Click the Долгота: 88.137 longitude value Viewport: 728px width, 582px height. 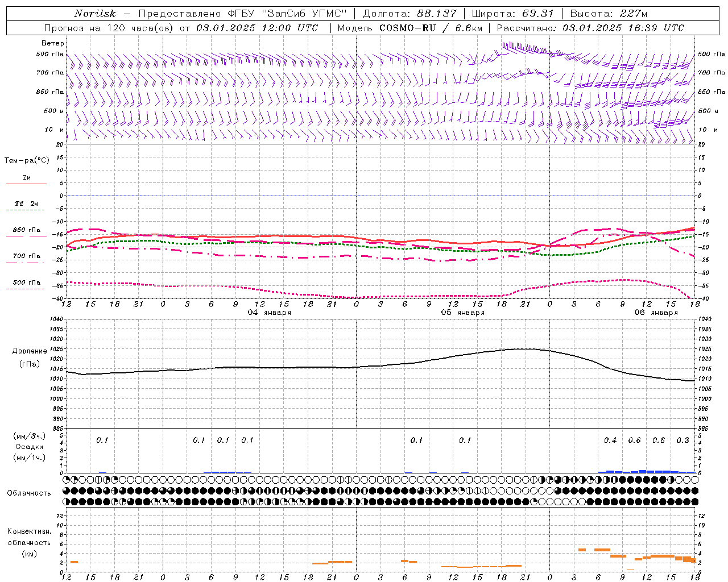pyautogui.click(x=409, y=14)
